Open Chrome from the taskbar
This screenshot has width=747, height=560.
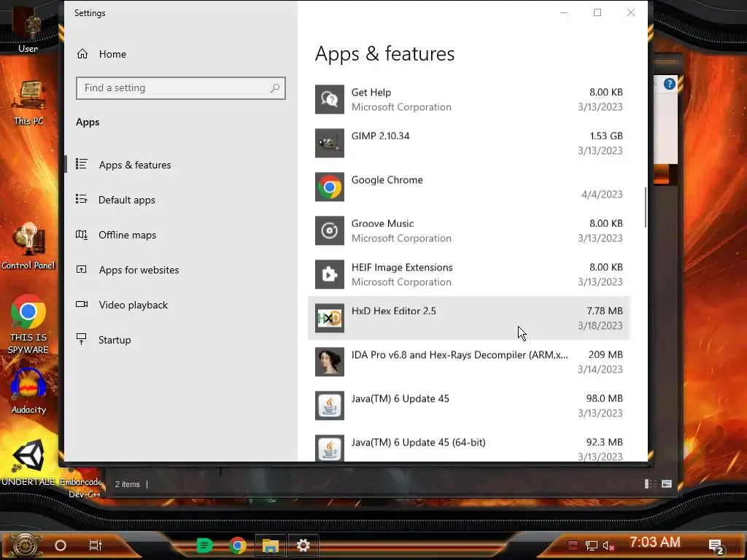[238, 545]
